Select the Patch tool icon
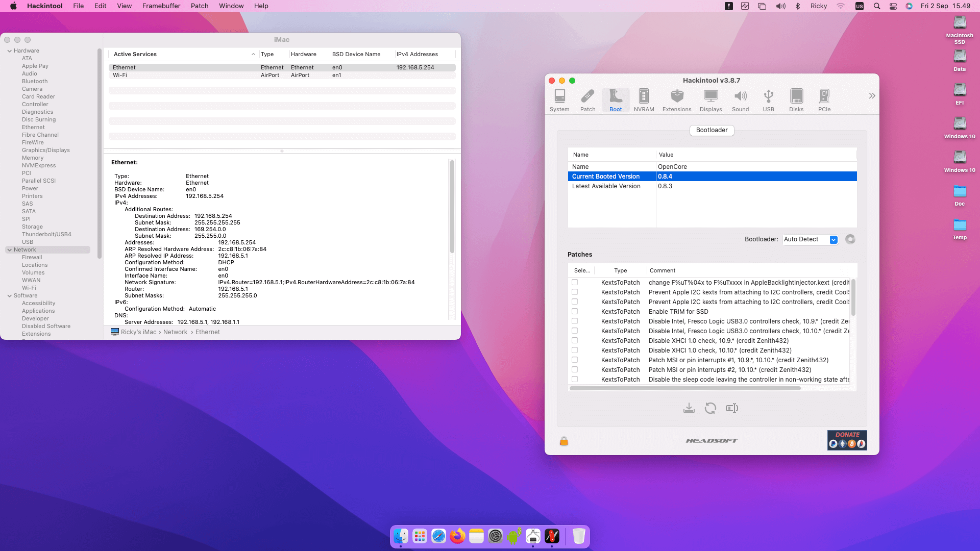The image size is (980, 551). [x=587, y=98]
